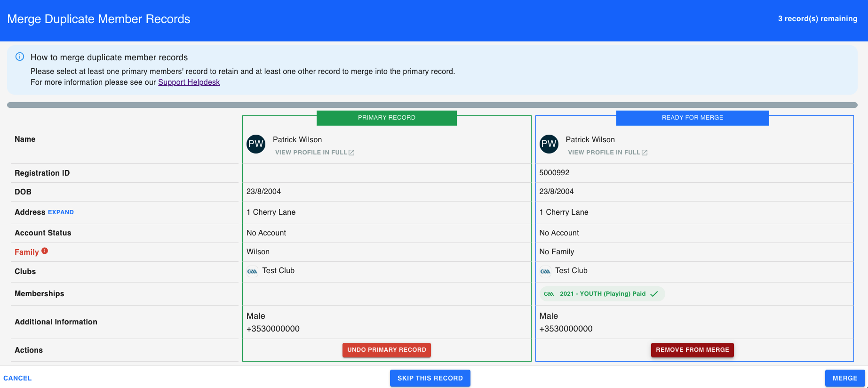The width and height of the screenshot is (868, 388).
Task: Click the primary record address 1 Cherry Lane
Action: click(271, 212)
